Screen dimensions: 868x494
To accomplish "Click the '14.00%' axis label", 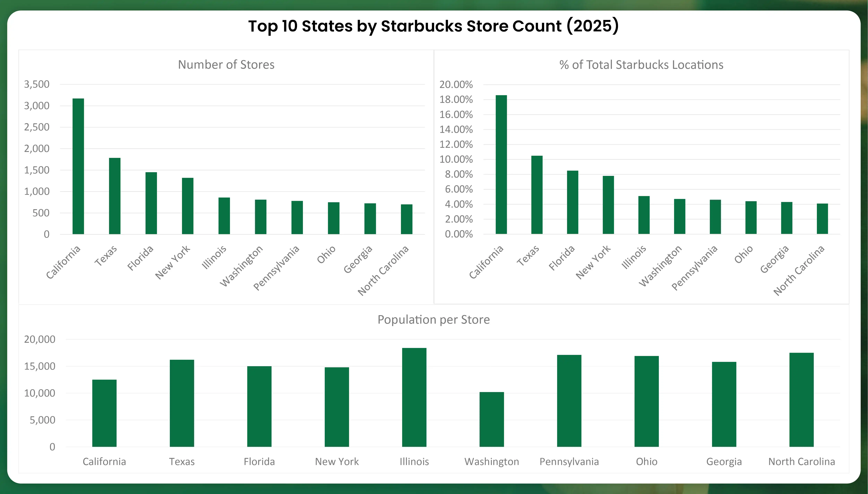I will point(456,129).
